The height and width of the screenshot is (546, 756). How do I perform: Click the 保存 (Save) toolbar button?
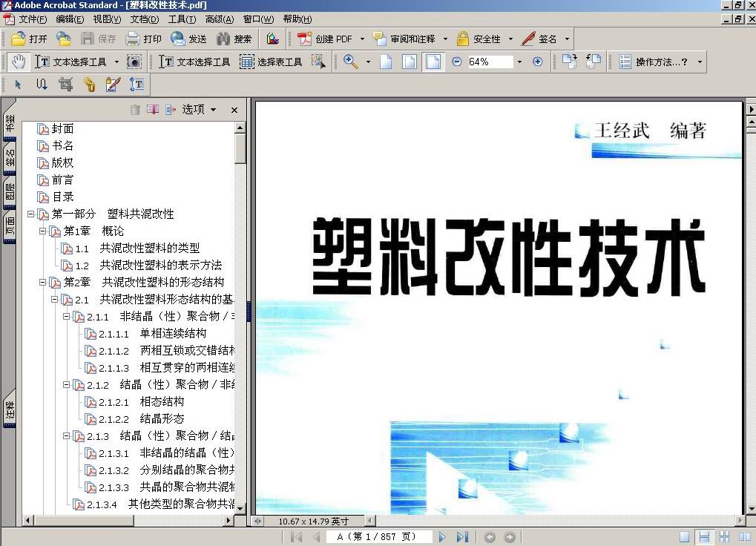point(99,39)
